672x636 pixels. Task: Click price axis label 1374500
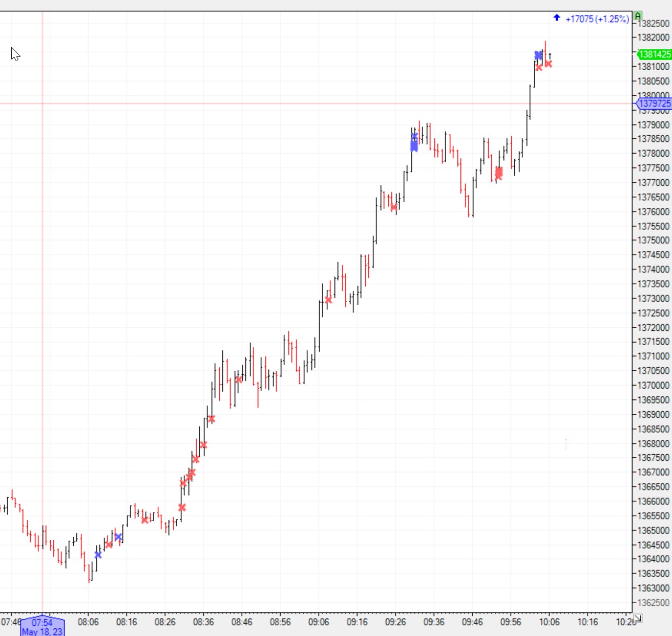coord(654,255)
